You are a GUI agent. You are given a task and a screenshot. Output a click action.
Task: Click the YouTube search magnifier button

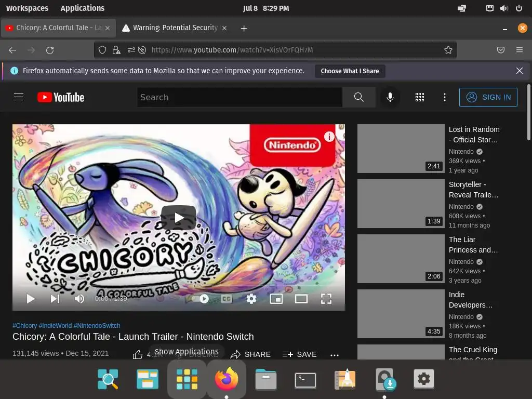[x=358, y=97]
